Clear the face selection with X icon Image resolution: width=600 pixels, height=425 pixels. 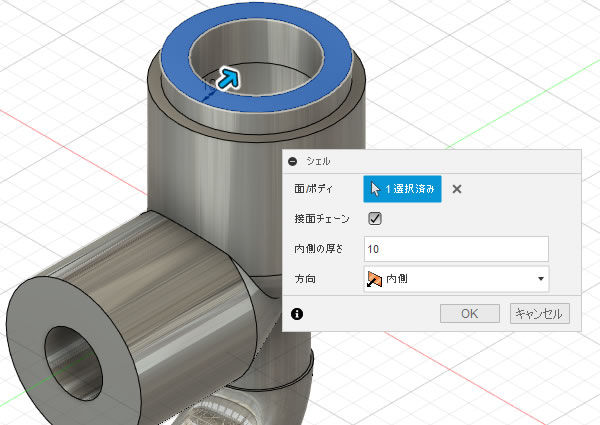point(457,189)
